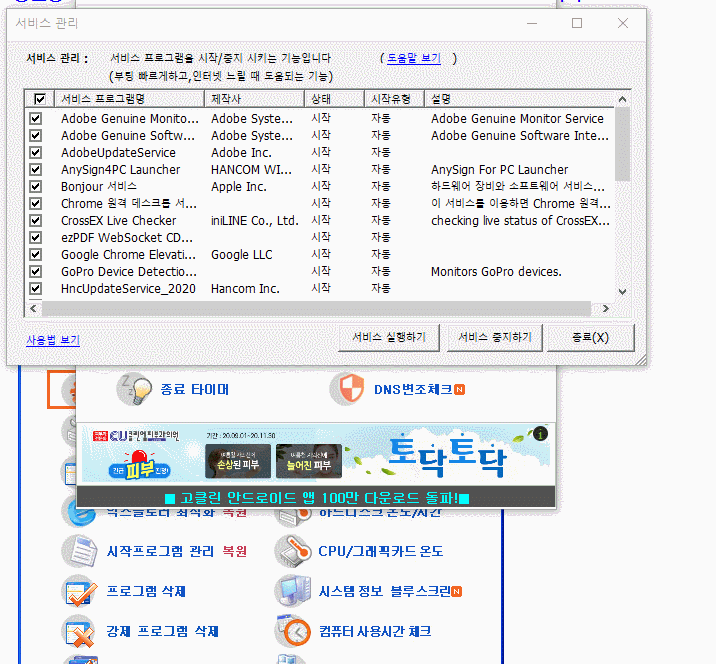Select the Apple Inc. manufacturer cell
This screenshot has height=664, width=716.
[238, 187]
